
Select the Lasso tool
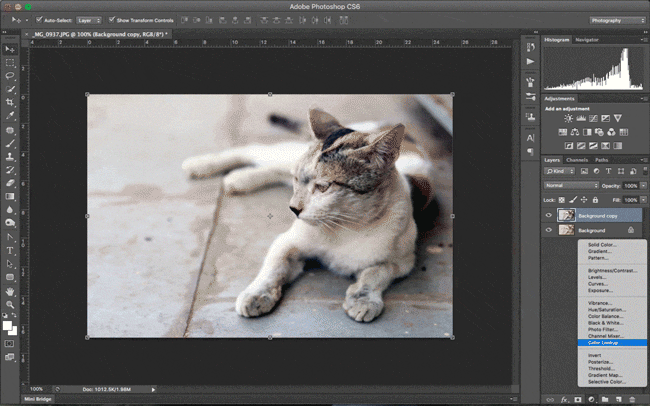pos(10,76)
